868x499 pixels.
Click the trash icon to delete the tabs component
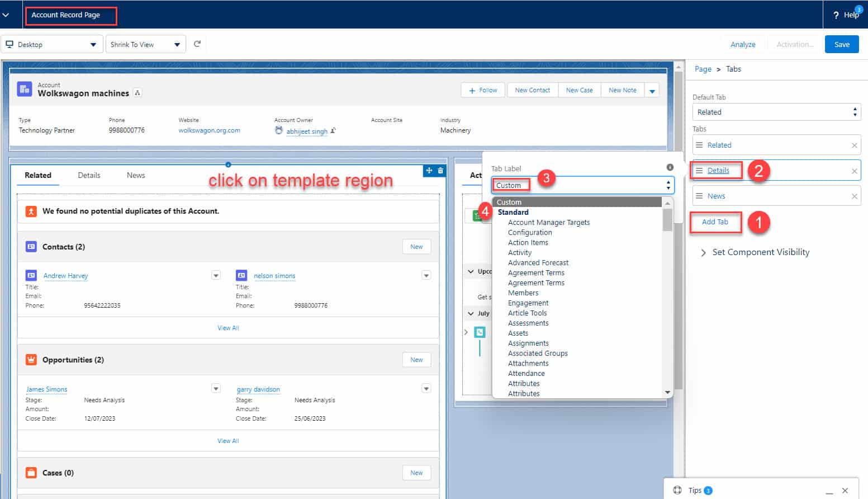(441, 171)
